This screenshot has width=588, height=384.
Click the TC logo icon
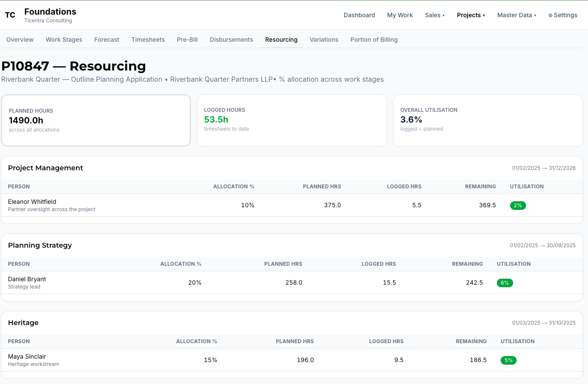tap(10, 15)
